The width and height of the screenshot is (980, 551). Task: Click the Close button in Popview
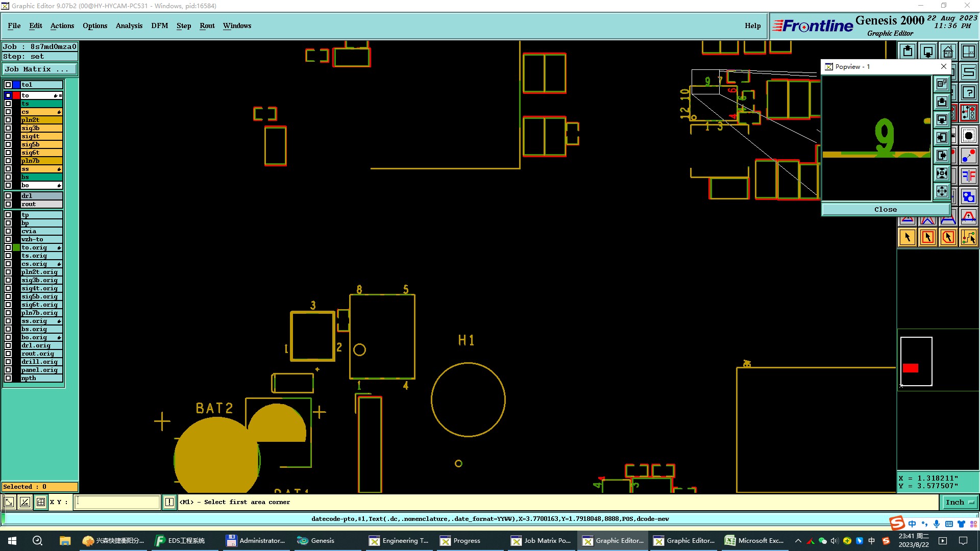[885, 209]
